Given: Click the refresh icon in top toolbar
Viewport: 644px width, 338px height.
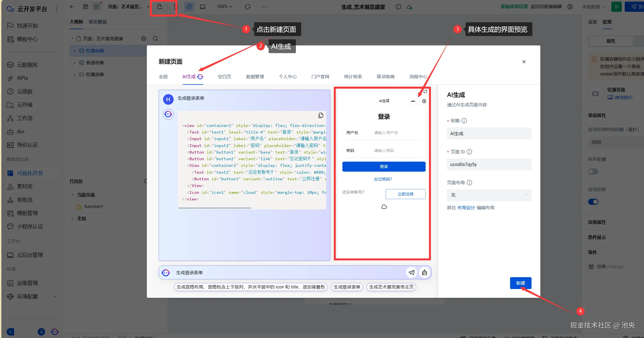Looking at the screenshot, I should (247, 7).
